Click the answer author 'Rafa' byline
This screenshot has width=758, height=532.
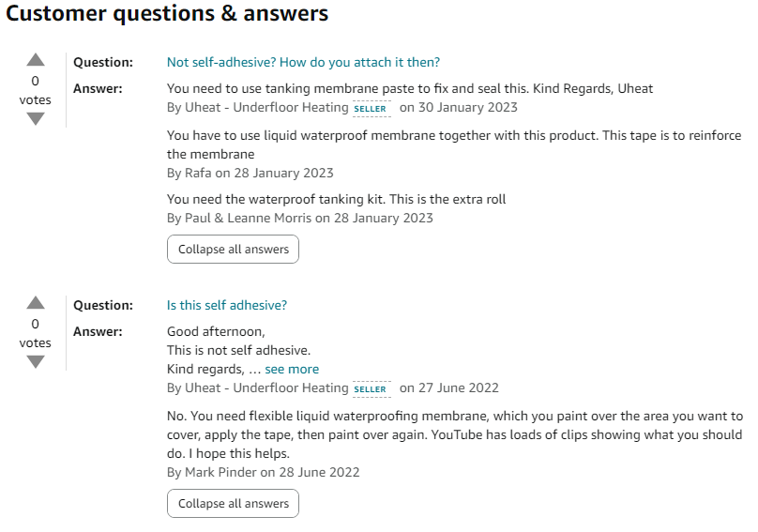[197, 173]
